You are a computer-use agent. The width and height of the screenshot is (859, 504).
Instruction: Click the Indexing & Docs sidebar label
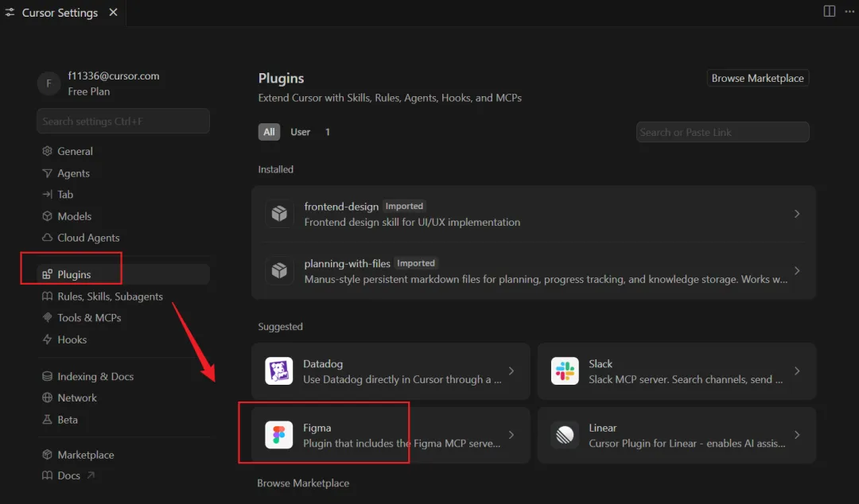[x=95, y=376]
